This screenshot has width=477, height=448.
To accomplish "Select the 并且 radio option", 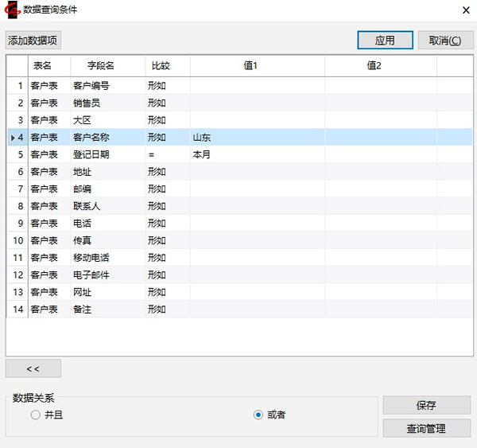I will click(35, 415).
